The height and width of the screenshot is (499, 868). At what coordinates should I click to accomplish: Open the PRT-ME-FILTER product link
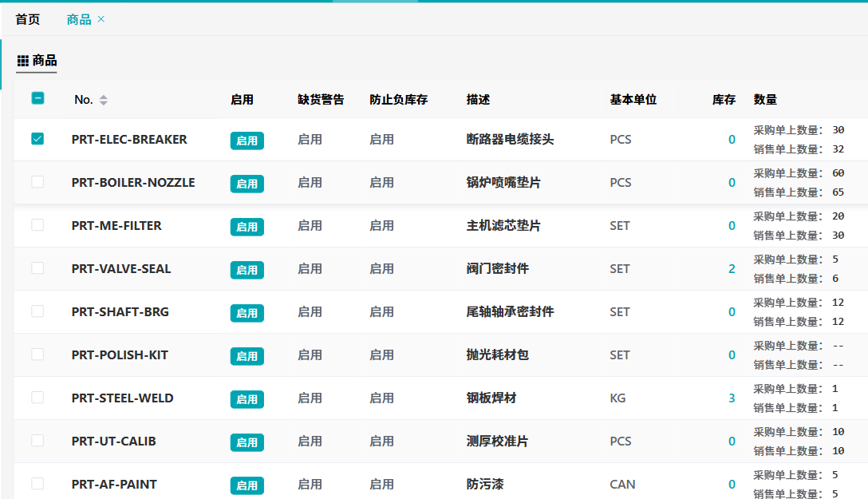coord(116,226)
